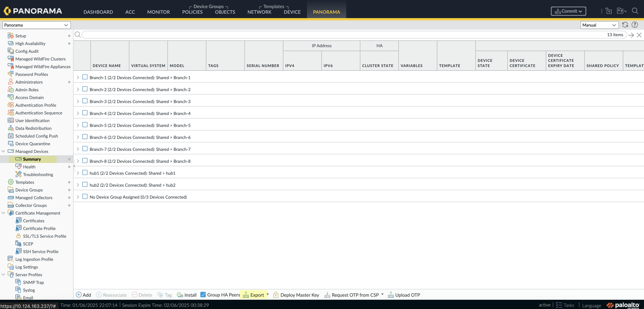Click the search magnifier in top bar

pyautogui.click(x=635, y=11)
